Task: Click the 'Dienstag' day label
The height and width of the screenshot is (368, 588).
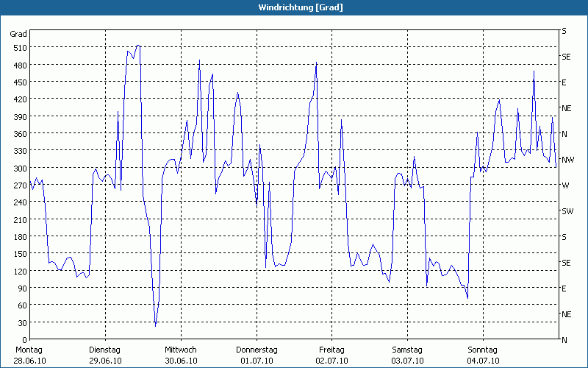Action: pos(104,350)
